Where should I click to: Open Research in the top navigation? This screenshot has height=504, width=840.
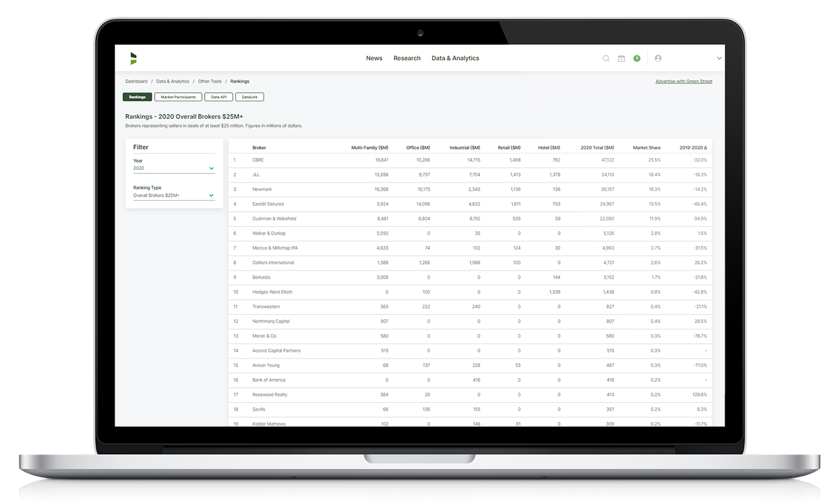[407, 59]
